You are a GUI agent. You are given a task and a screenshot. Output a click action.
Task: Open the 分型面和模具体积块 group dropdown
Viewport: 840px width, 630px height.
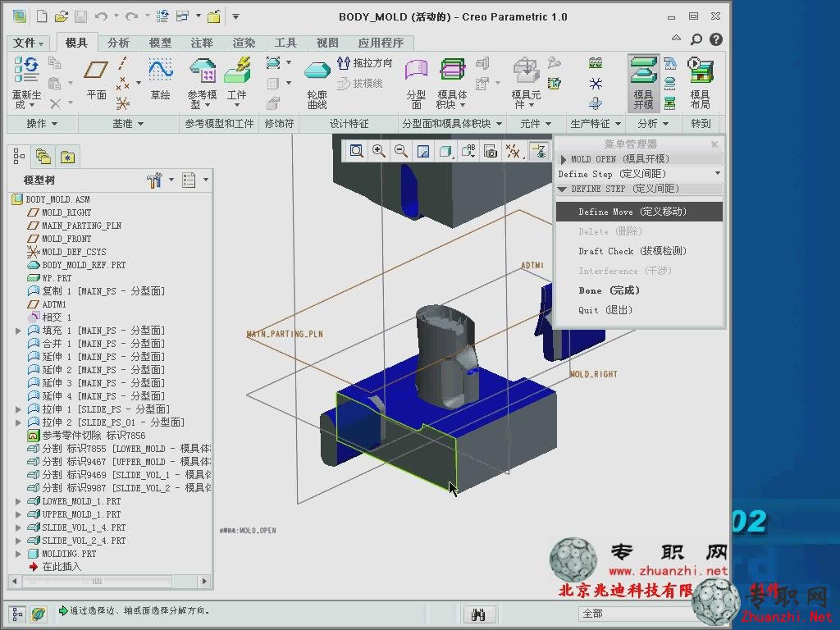click(452, 124)
